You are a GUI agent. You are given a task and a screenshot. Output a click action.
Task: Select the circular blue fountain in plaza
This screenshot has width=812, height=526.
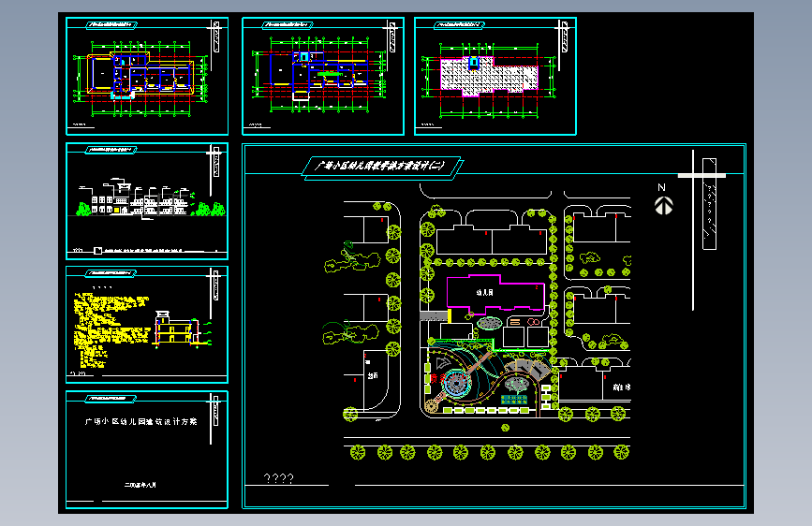(x=456, y=384)
